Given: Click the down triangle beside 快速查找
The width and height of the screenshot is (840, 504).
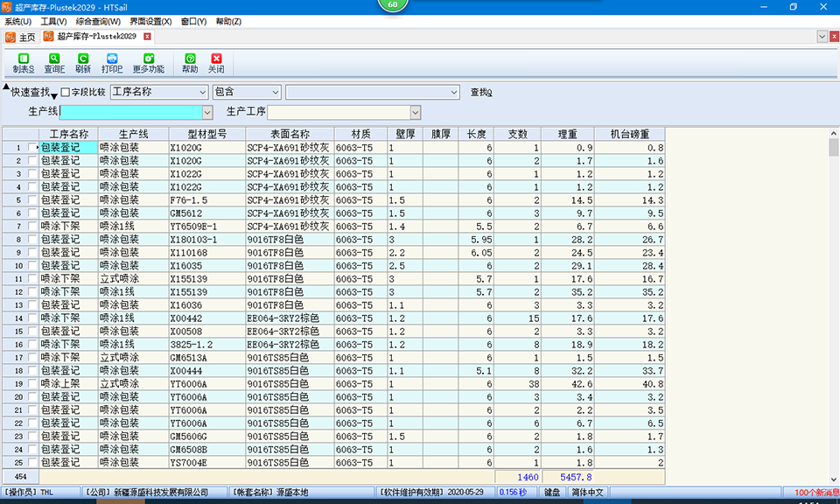Looking at the screenshot, I should [54, 96].
